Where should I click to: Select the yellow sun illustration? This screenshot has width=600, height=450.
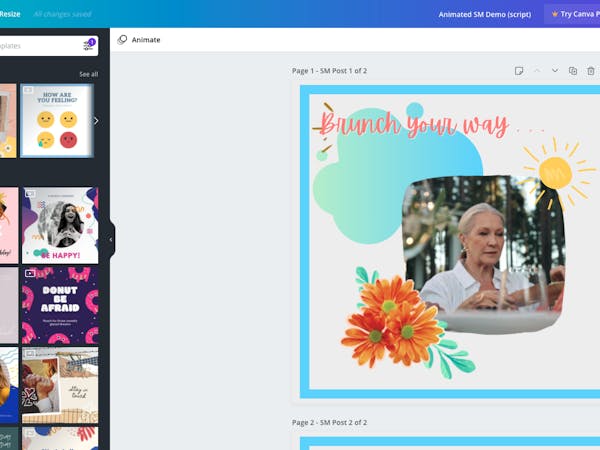(558, 173)
